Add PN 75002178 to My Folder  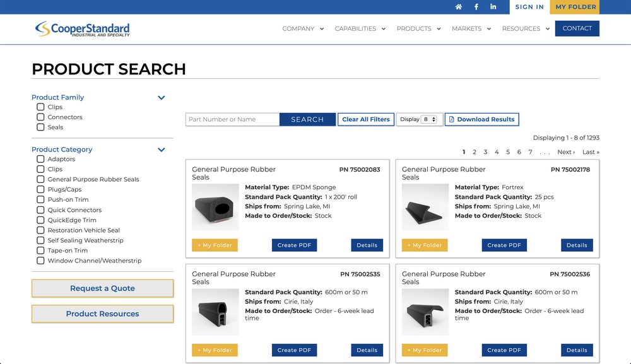[425, 245]
